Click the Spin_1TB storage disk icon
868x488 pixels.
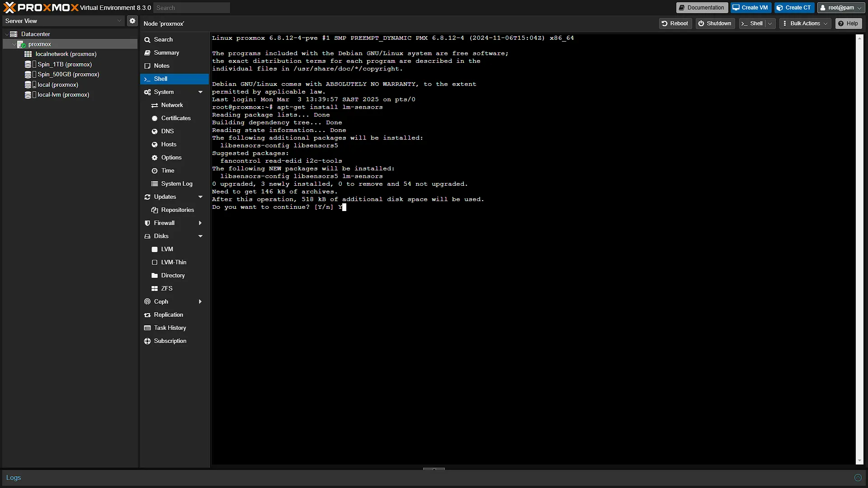click(28, 64)
